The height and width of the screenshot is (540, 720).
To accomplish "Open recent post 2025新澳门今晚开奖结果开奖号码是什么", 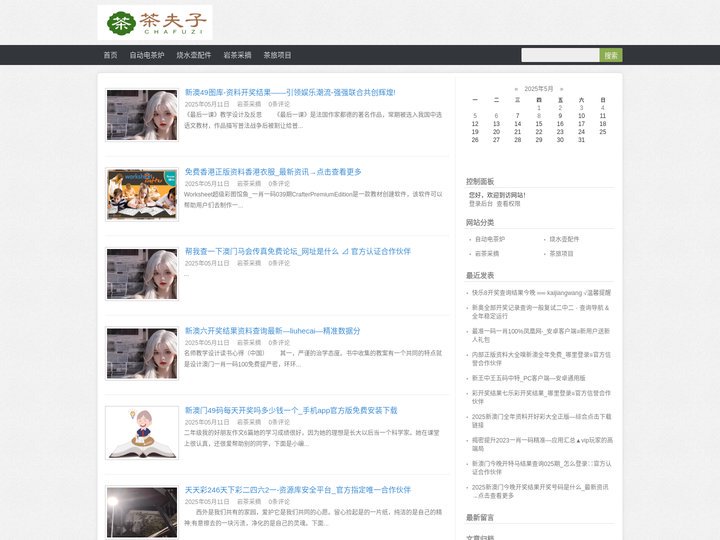I will [x=540, y=491].
